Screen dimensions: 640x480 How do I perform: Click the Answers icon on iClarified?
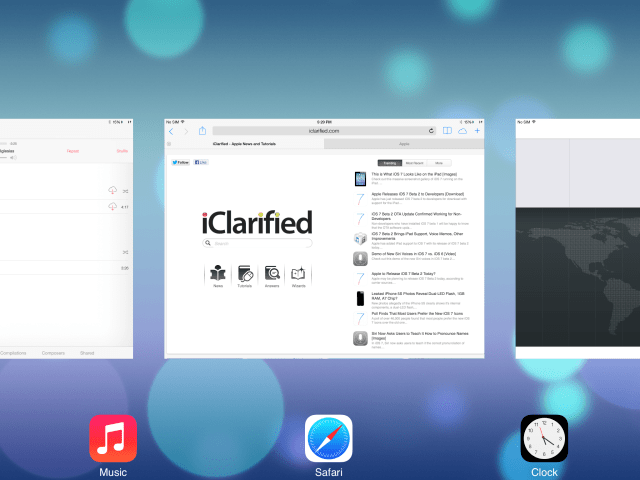click(272, 274)
